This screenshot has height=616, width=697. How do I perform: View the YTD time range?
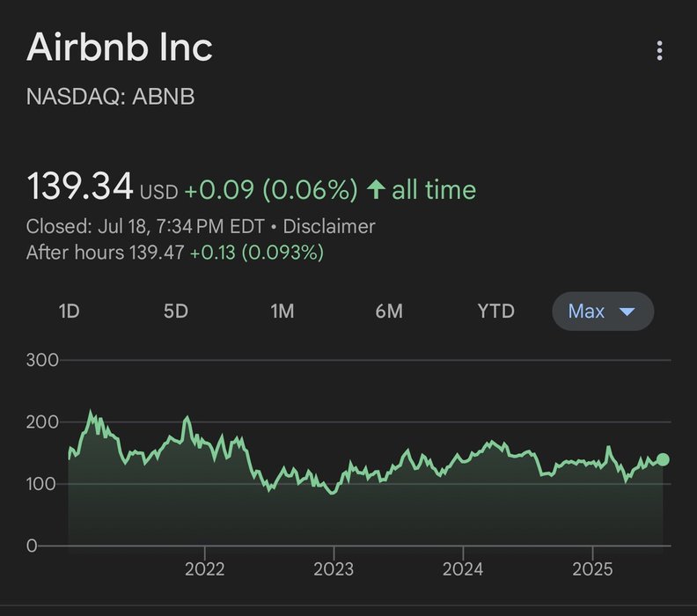[x=495, y=312]
